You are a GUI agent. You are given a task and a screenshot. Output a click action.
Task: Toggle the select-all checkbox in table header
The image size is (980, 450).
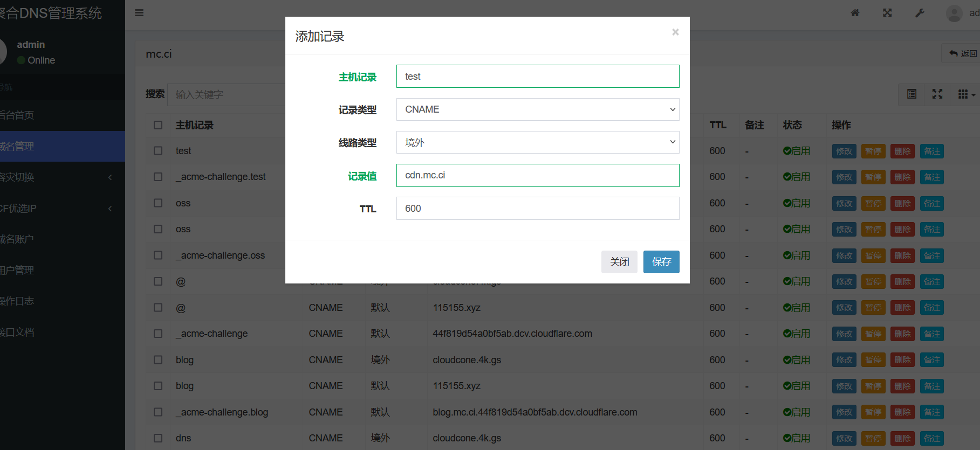pos(158,125)
